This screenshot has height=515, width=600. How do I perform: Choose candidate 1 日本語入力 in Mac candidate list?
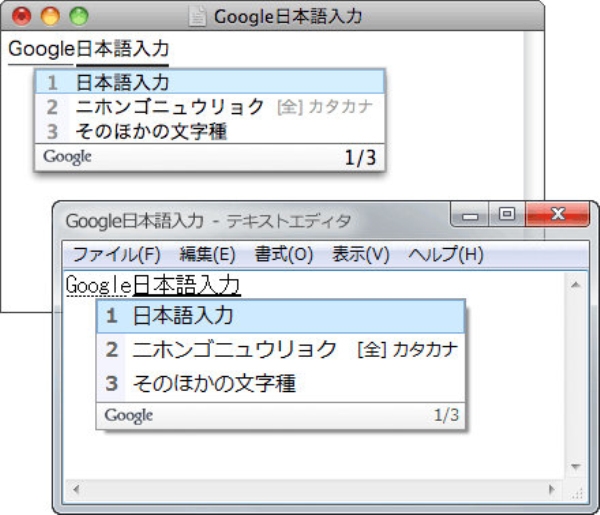(x=123, y=82)
